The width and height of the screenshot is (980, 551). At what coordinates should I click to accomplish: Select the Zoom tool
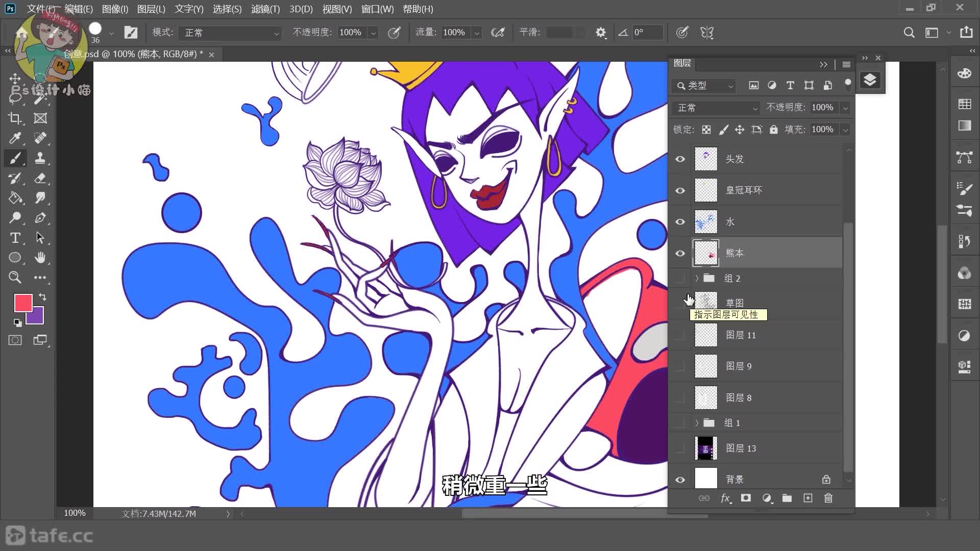[x=15, y=278]
